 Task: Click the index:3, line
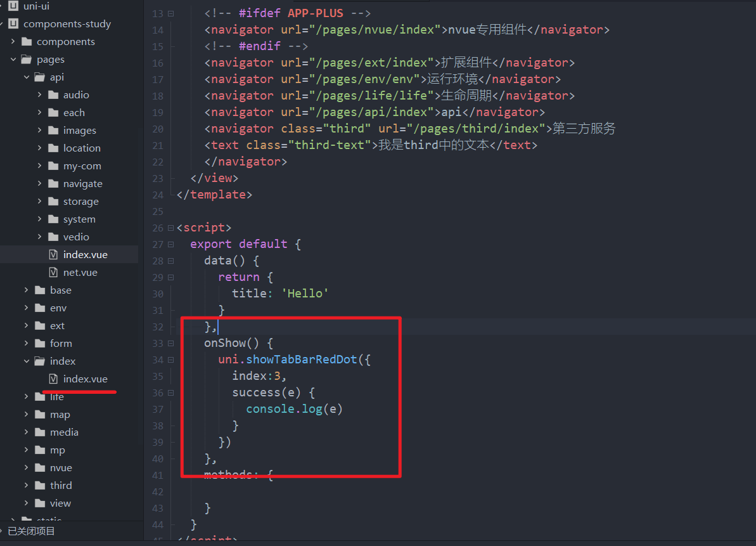(x=259, y=376)
